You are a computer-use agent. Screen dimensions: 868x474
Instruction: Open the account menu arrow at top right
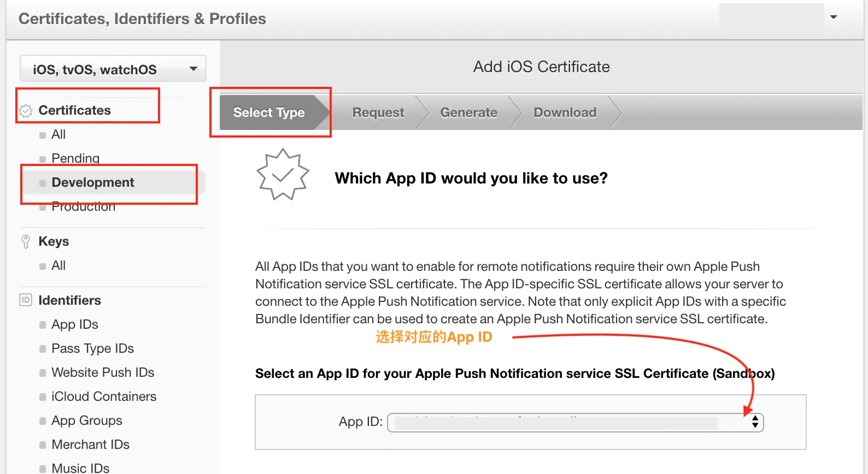(x=834, y=17)
